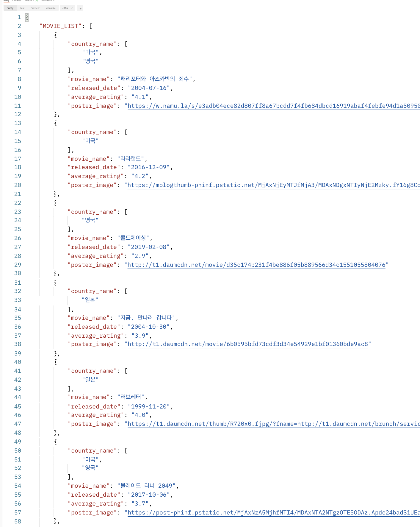Click line number 49 in the gutter

(18, 442)
